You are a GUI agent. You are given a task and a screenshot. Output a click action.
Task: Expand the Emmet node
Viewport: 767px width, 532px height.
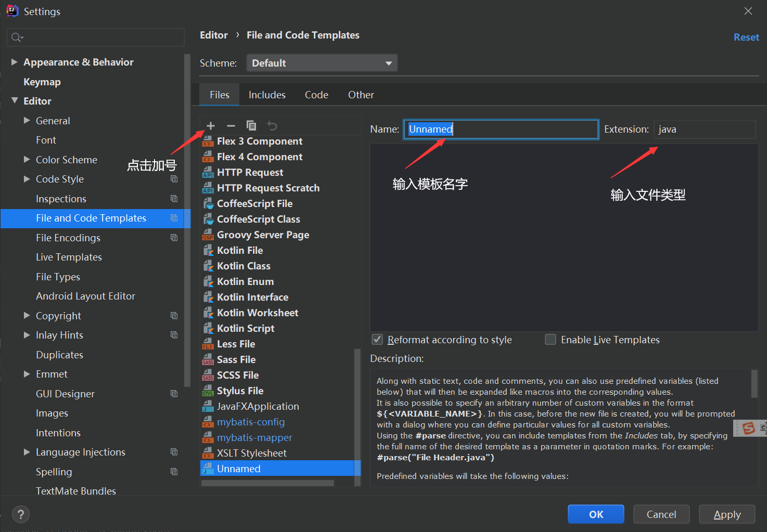coord(27,374)
